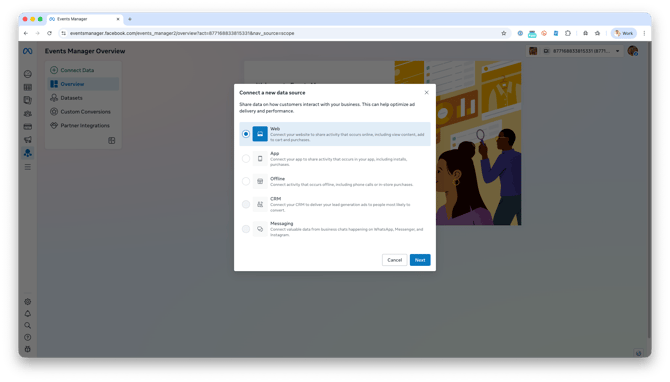Open the pages/documents icon in the left rail
The width and height of the screenshot is (670, 382).
[28, 100]
